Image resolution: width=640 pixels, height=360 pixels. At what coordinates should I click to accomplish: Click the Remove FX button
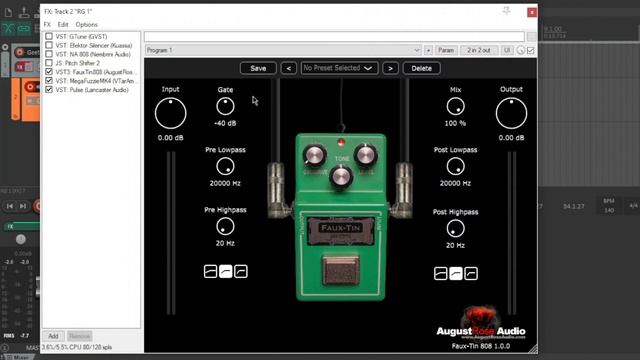click(79, 336)
